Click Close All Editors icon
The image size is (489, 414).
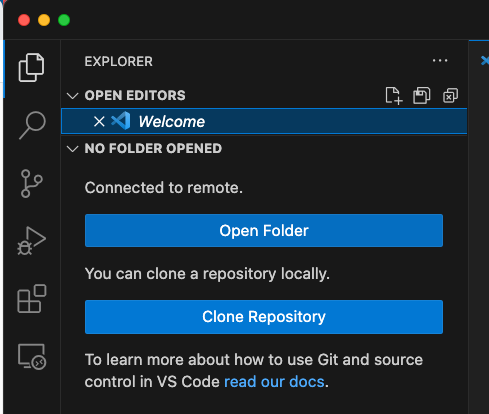pyautogui.click(x=450, y=96)
